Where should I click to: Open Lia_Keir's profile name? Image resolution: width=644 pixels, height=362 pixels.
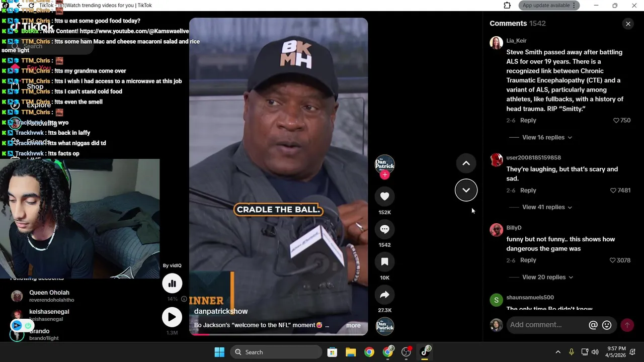point(516,41)
